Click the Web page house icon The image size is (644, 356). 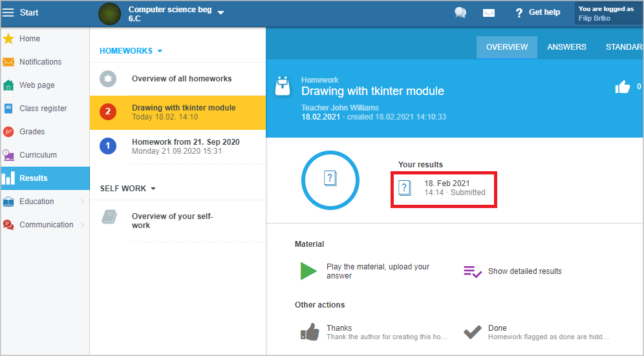8,85
